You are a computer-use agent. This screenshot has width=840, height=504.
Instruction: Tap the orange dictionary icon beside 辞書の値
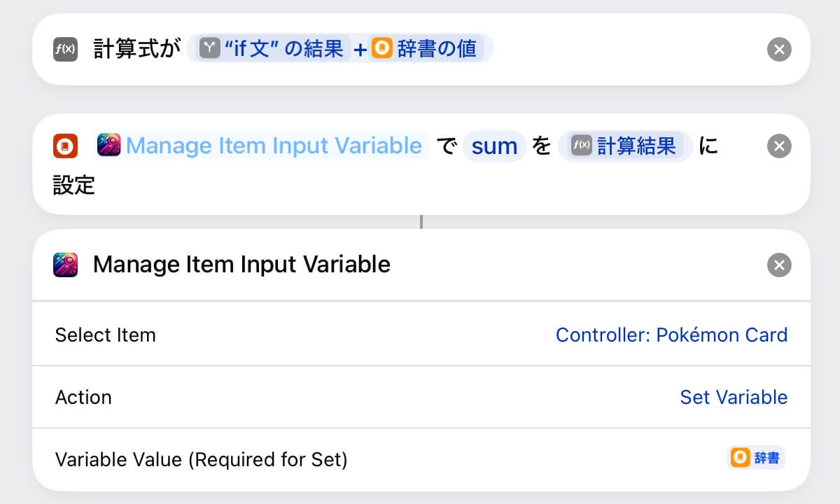coord(382,49)
